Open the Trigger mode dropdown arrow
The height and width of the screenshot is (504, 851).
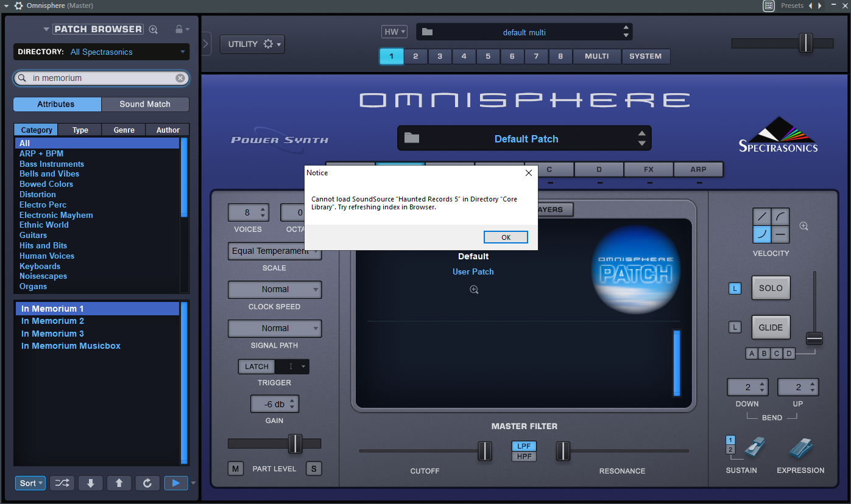coord(304,366)
